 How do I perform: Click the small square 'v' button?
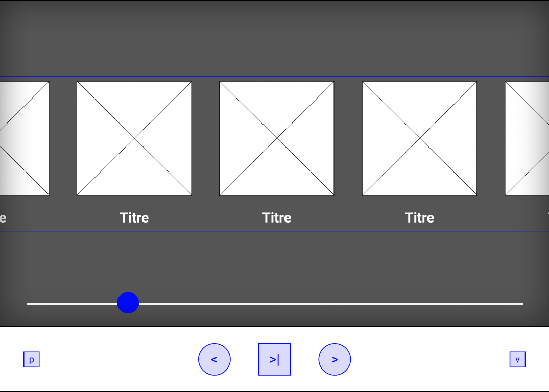517,360
